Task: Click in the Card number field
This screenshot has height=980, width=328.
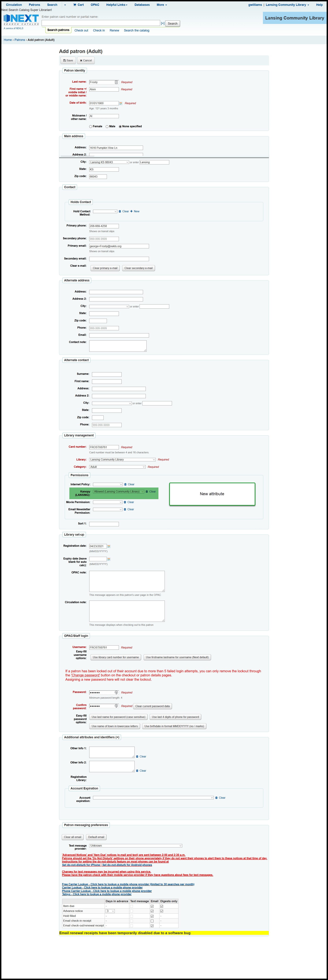Action: tap(104, 447)
